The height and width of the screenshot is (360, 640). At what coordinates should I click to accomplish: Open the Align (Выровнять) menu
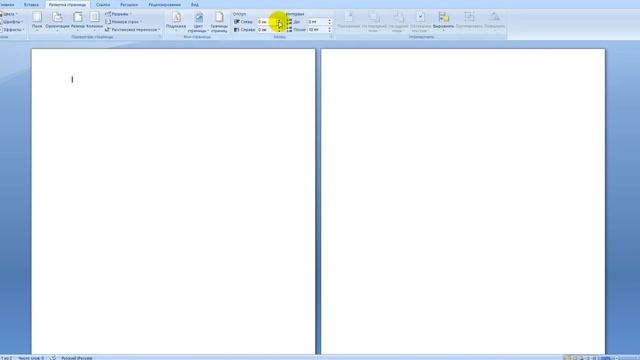point(443,21)
